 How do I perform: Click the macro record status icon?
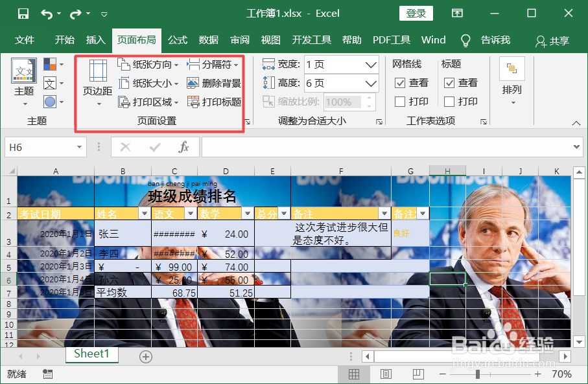[47, 374]
